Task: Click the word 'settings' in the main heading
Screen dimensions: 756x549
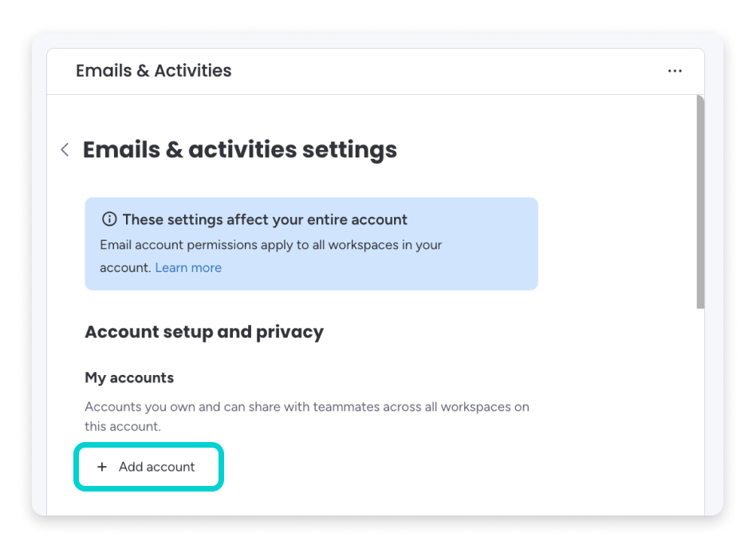Action: point(349,149)
